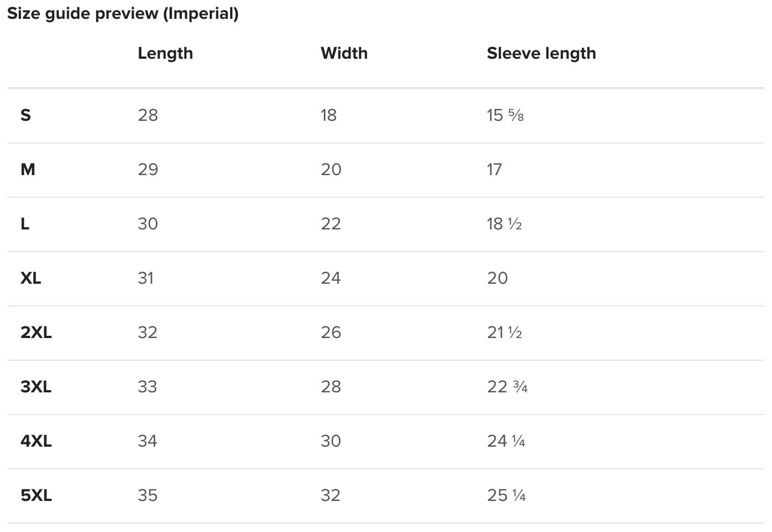Click the Sleeve length column header

coord(541,53)
